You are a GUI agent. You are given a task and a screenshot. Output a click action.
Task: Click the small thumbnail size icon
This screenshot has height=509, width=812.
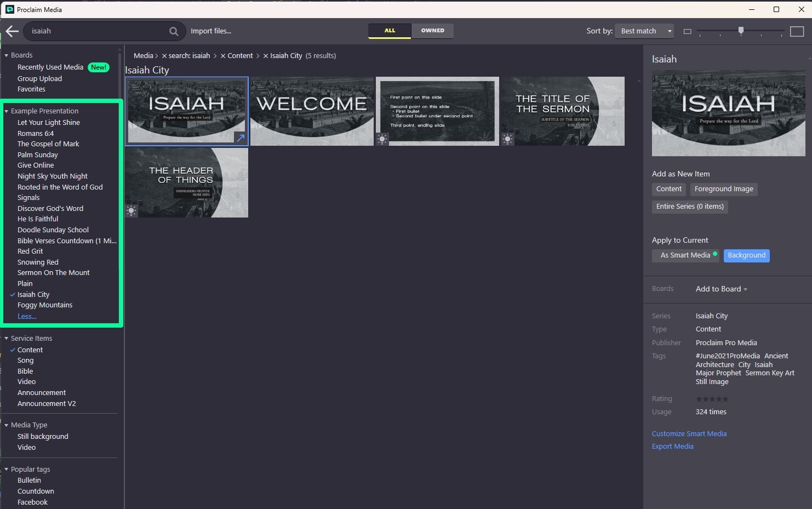coord(687,31)
